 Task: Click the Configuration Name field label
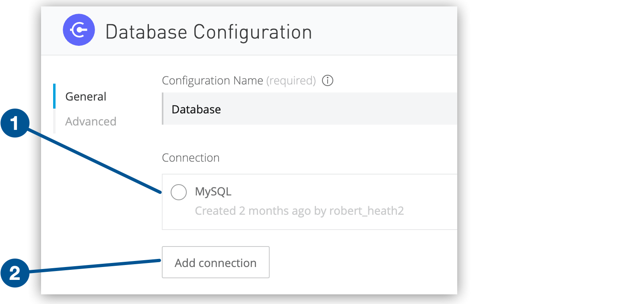pos(212,80)
